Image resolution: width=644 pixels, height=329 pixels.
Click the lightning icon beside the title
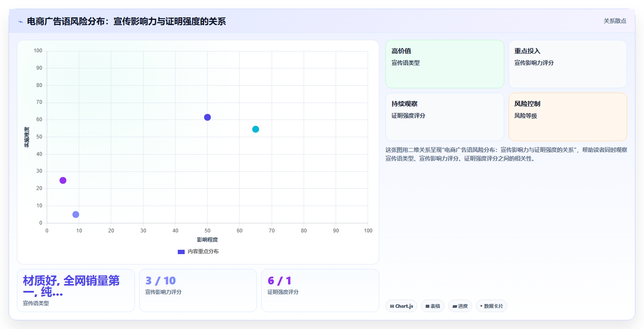(x=20, y=22)
